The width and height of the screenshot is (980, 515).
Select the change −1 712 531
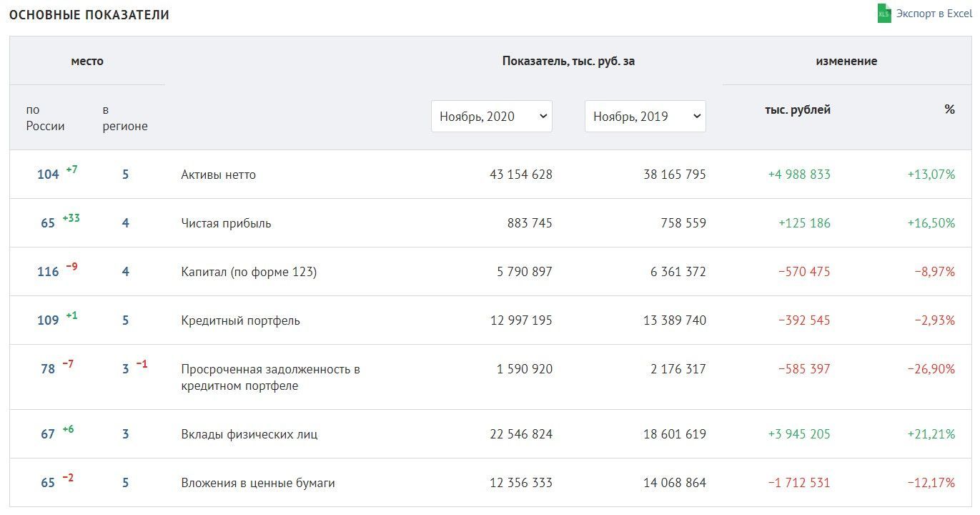799,483
